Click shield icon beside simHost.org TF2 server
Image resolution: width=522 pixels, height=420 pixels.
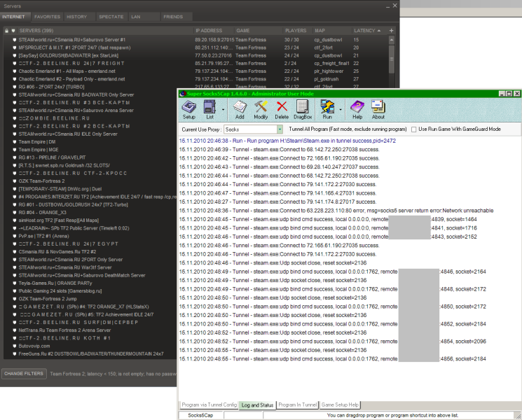[15, 220]
